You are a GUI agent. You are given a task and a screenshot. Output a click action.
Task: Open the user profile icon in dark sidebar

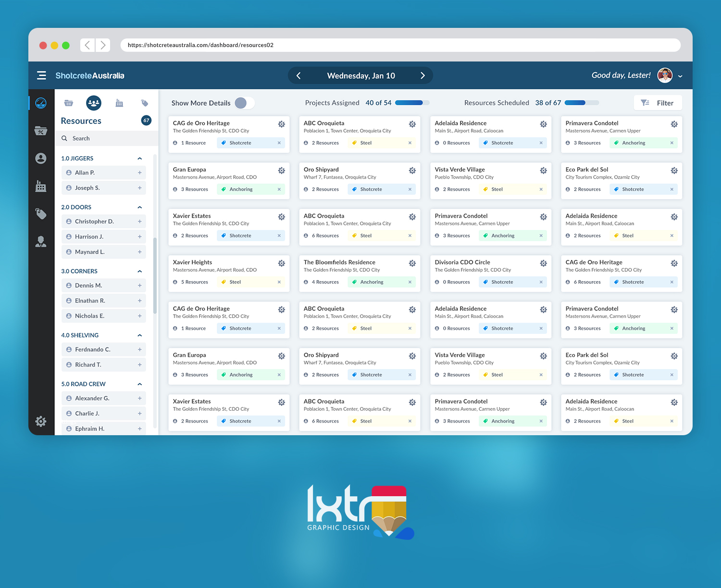(41, 158)
